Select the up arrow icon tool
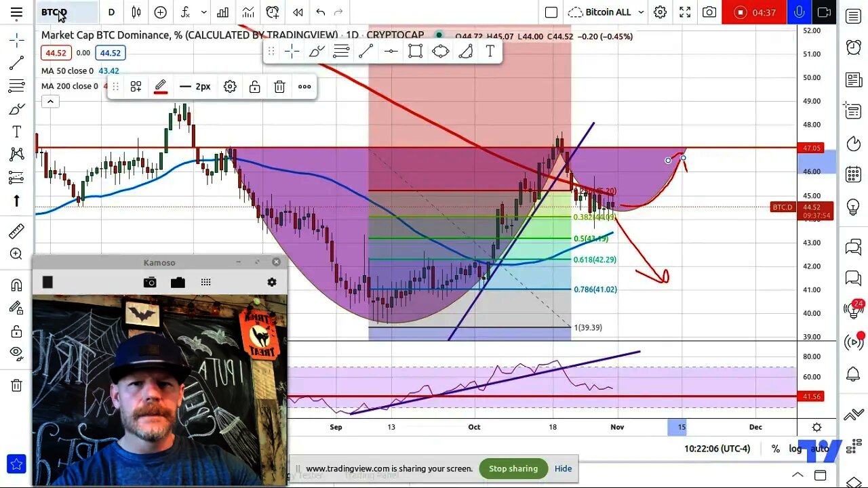Image resolution: width=868 pixels, height=488 pixels. click(x=17, y=201)
